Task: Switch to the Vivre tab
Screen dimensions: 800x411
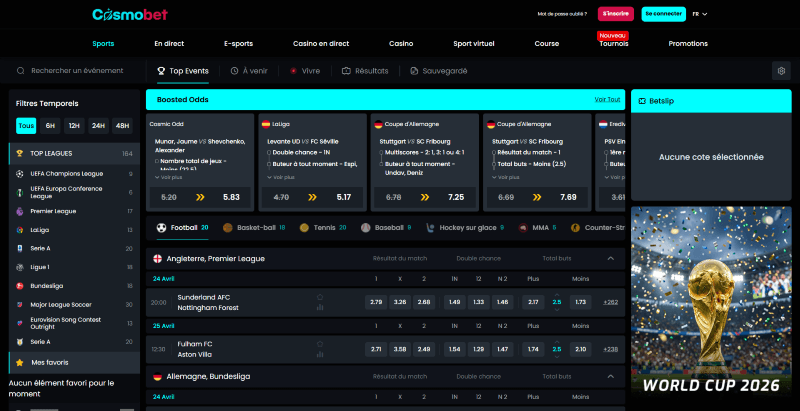Action: click(x=305, y=71)
